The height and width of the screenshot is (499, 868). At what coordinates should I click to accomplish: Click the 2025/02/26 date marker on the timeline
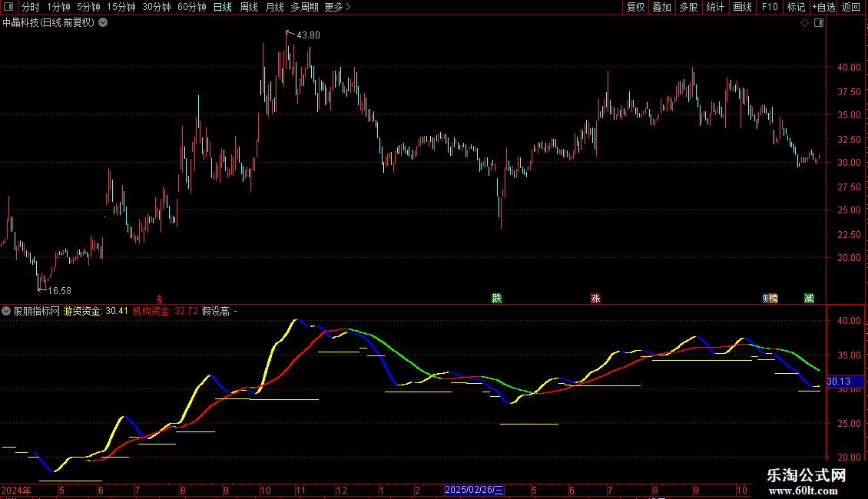(474, 490)
